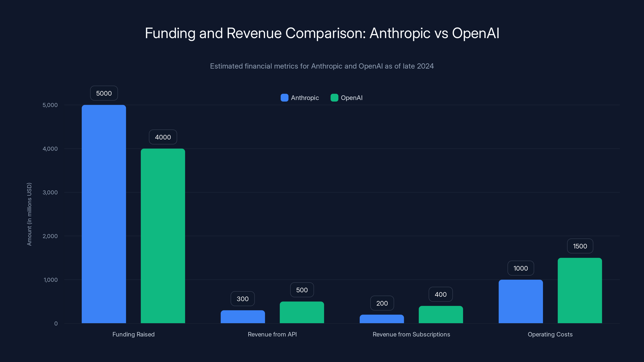Click the chart title text
Viewport: 644px width, 362px height.
[x=322, y=32]
